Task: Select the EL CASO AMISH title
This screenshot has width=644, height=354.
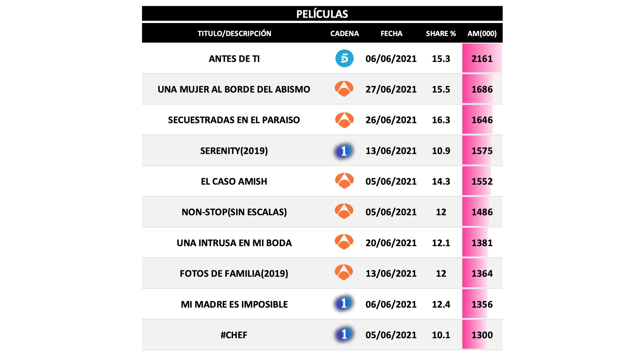Action: coord(234,182)
